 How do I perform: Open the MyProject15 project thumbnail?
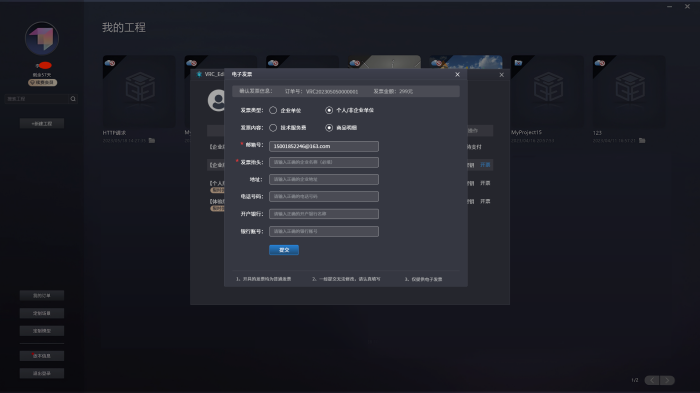tap(547, 92)
